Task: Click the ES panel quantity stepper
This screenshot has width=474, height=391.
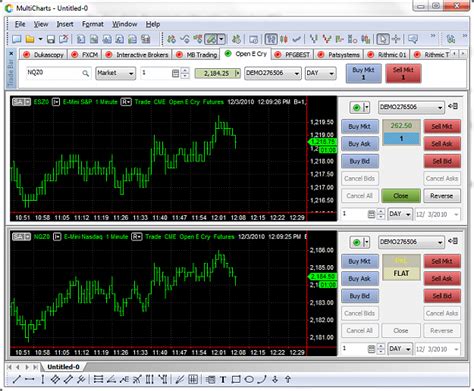Action: (380, 214)
